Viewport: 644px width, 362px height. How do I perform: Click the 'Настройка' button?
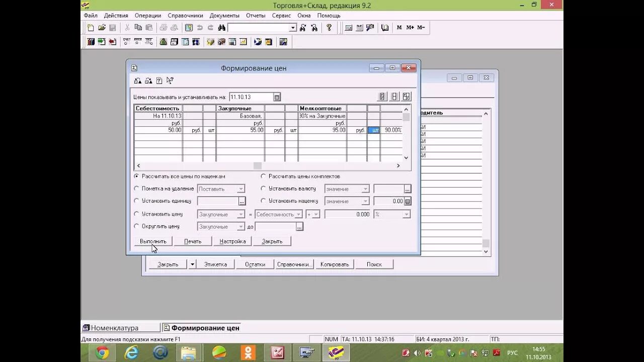pyautogui.click(x=232, y=241)
